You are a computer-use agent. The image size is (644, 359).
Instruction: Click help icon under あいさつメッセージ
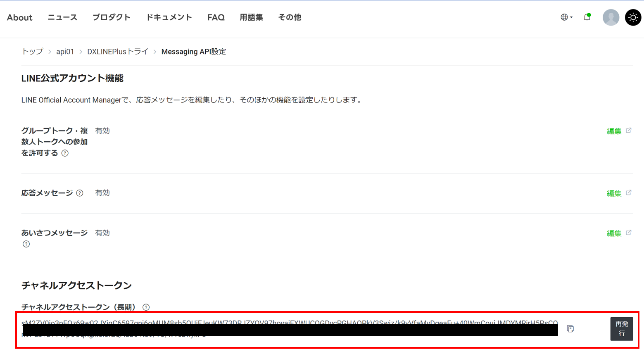26,244
